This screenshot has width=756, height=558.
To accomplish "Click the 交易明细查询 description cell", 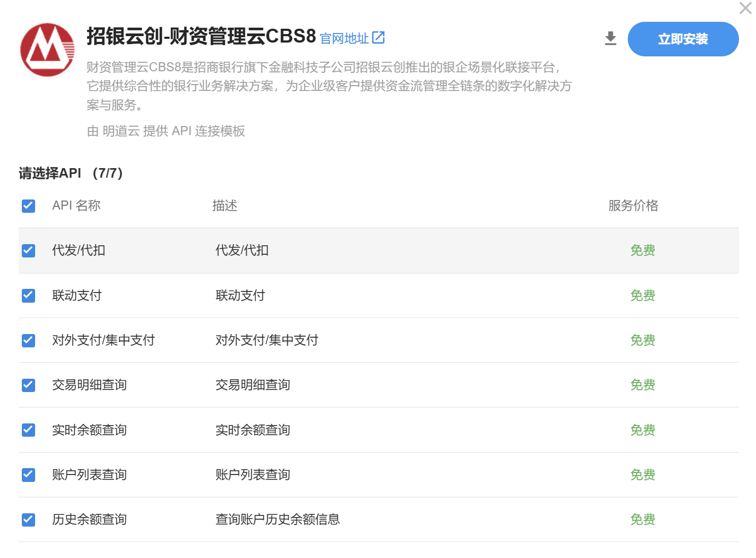I will coord(253,385).
